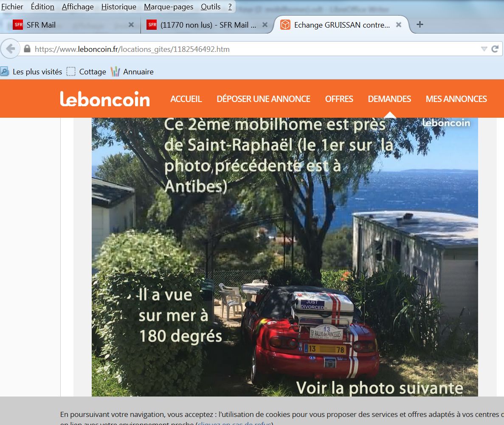The height and width of the screenshot is (425, 504).
Task: Click the URL address field
Action: coord(254,49)
